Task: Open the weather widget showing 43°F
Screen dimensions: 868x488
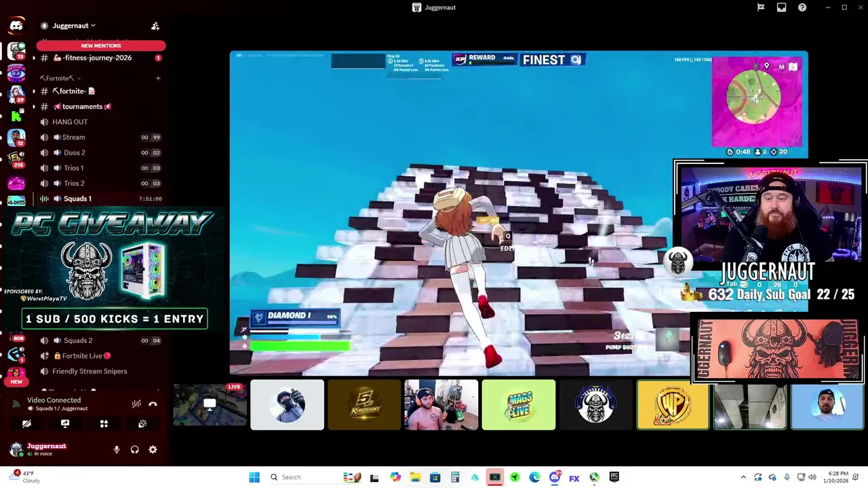Action: [x=26, y=477]
